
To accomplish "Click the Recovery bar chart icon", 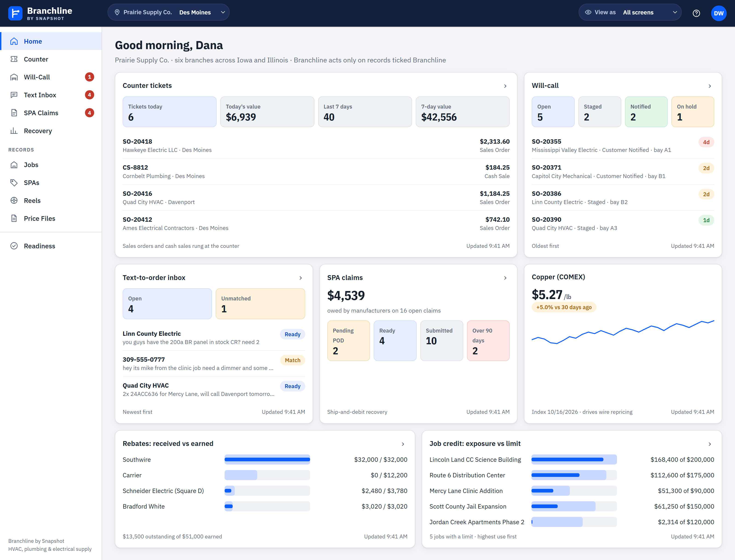I will pos(14,131).
